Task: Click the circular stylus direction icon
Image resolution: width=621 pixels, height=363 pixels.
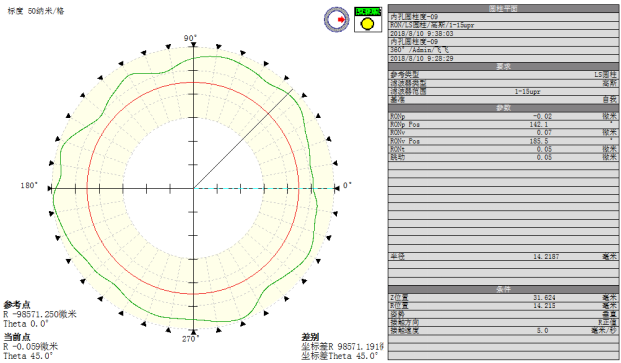Action: pos(336,19)
